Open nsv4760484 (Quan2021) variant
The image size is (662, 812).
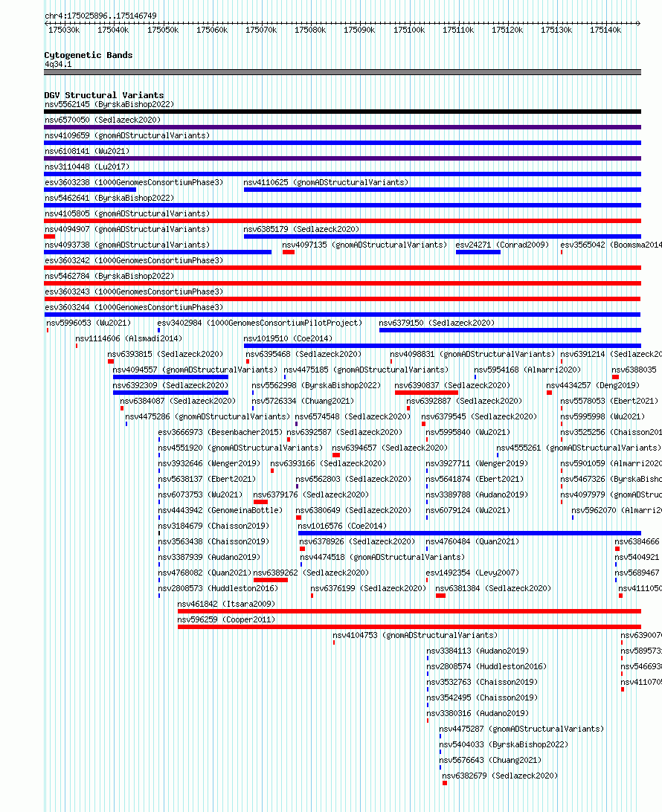(x=472, y=541)
